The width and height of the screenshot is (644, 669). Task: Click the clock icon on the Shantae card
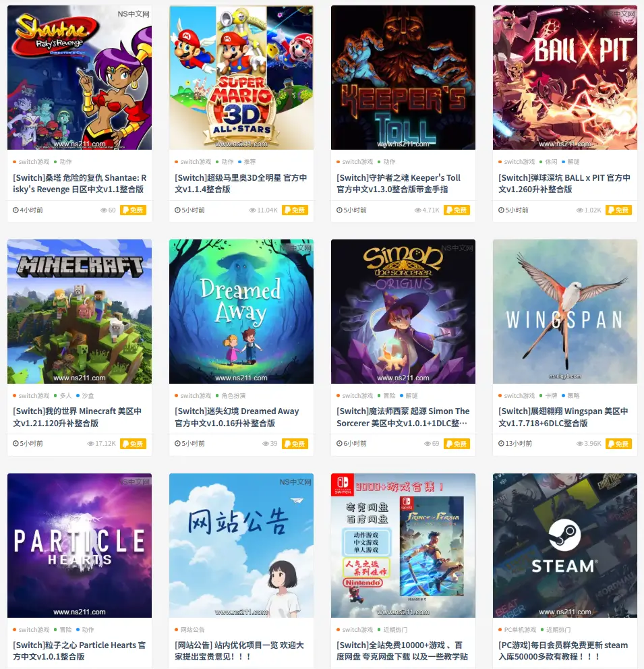(16, 210)
